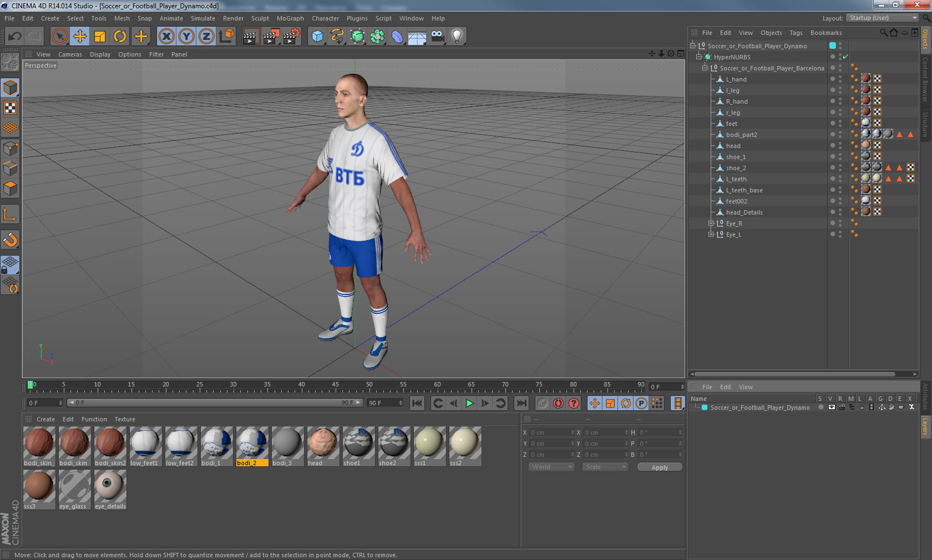Screen dimensions: 932x560
Task: Toggle the Snap magnet icon
Action: pyautogui.click(x=11, y=240)
